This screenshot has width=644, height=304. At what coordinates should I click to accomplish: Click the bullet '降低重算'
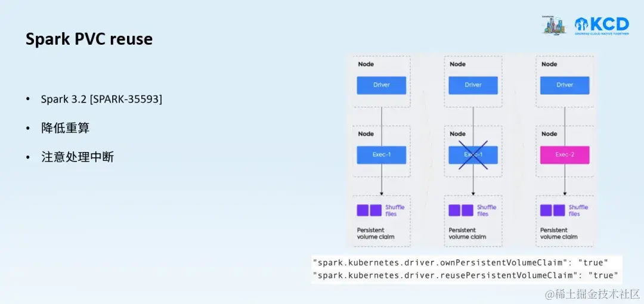coord(66,128)
